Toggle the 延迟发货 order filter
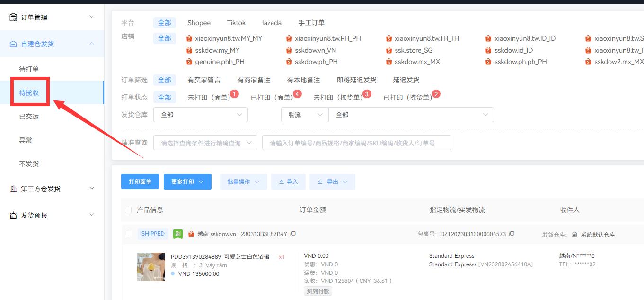The width and height of the screenshot is (644, 300). point(405,80)
